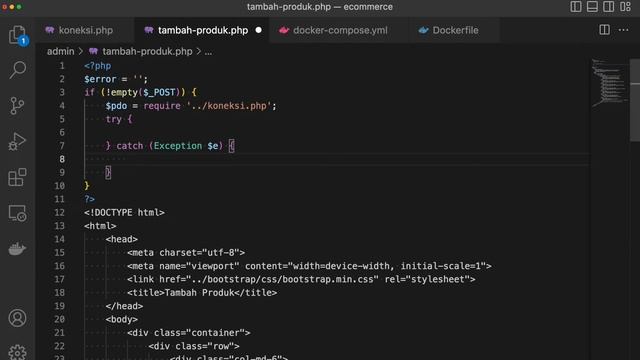Open the Extensions view

tap(17, 177)
